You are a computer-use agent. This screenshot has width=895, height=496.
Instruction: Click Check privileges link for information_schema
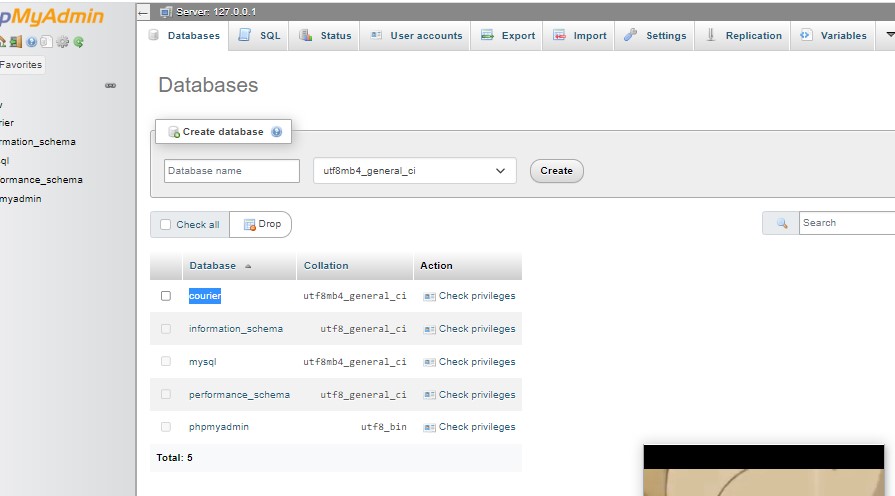[476, 329]
